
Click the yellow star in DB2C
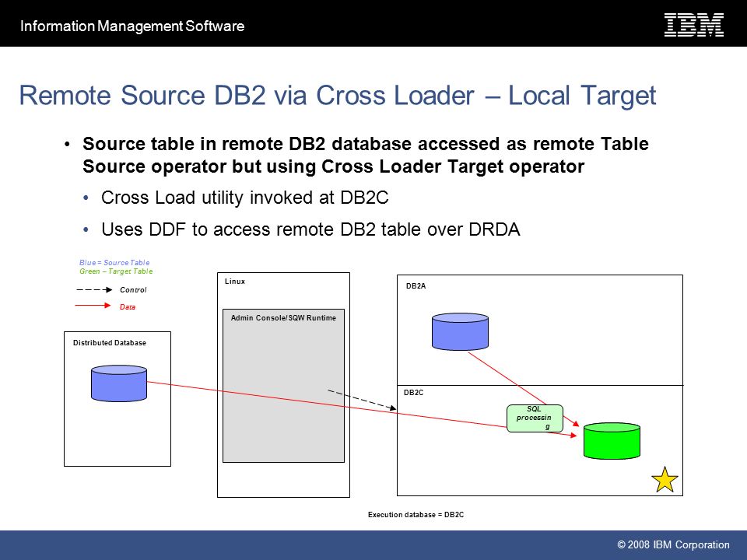[x=665, y=480]
